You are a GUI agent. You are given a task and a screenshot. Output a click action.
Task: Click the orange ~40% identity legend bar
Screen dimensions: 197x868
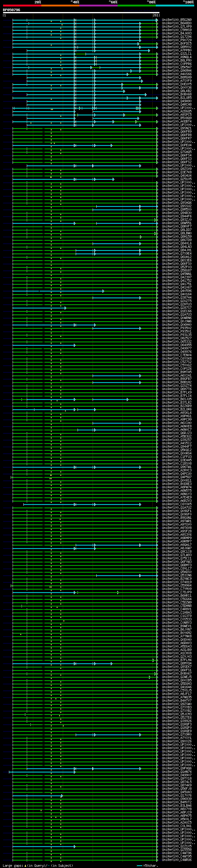tap(60, 6)
